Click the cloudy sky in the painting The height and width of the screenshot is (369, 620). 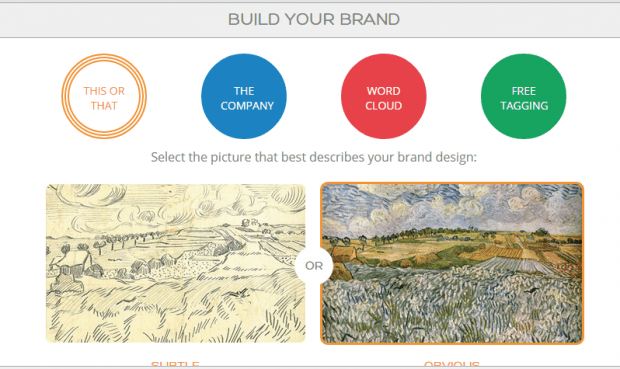[452, 208]
